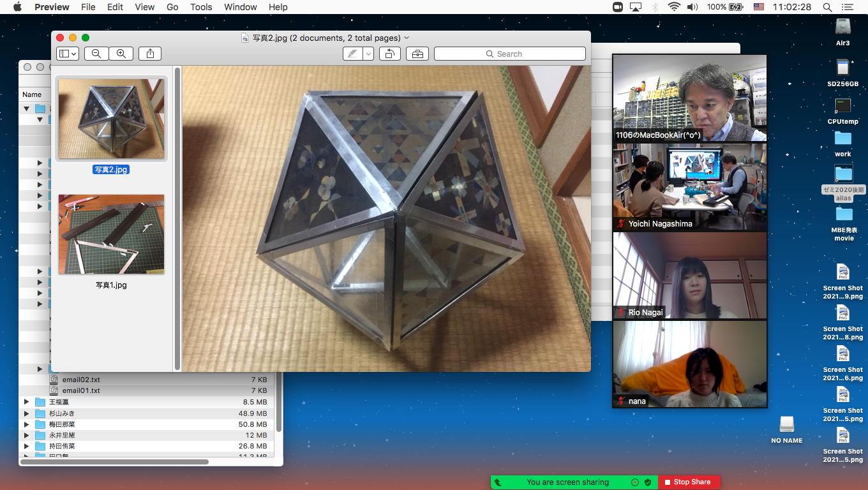The height and width of the screenshot is (490, 868).
Task: Click the recording indicator in Zoom sharing bar
Action: [x=635, y=482]
